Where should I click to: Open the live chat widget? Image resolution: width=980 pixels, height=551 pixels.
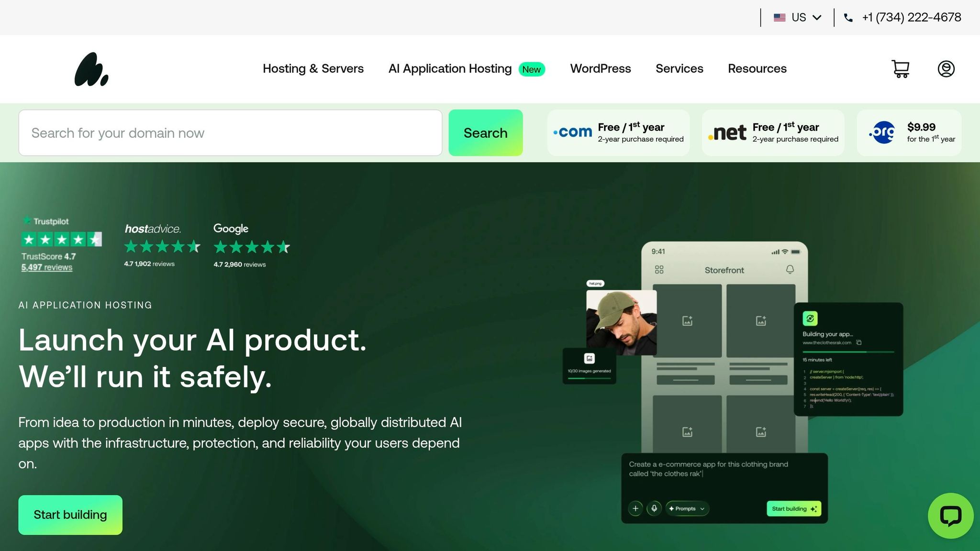[950, 516]
